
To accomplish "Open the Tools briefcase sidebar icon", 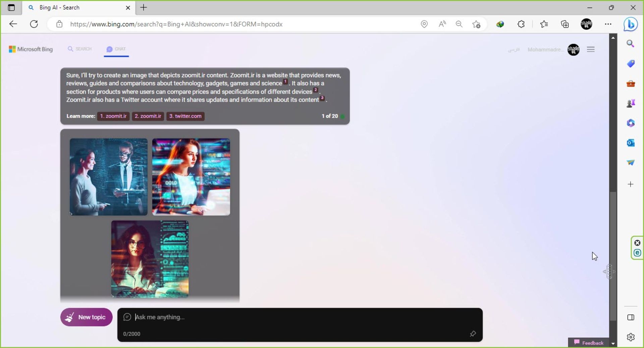I will click(631, 84).
